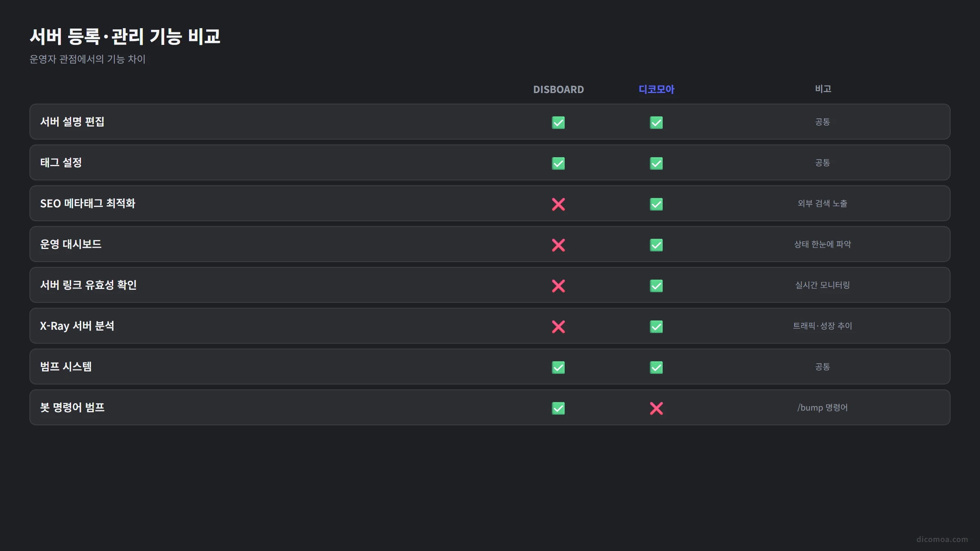Image resolution: width=980 pixels, height=551 pixels.
Task: Click the 서버 등록·관리 기능 비교 title
Action: (x=125, y=36)
